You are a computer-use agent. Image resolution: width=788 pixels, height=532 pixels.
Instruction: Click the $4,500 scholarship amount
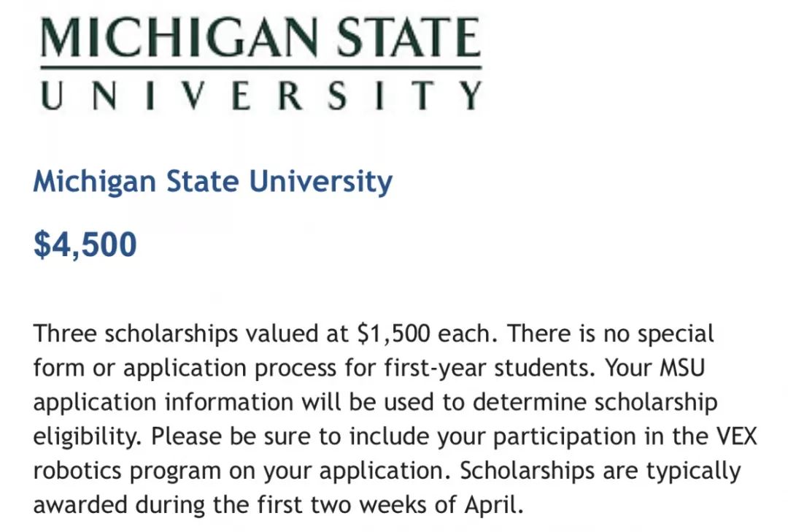click(x=85, y=245)
